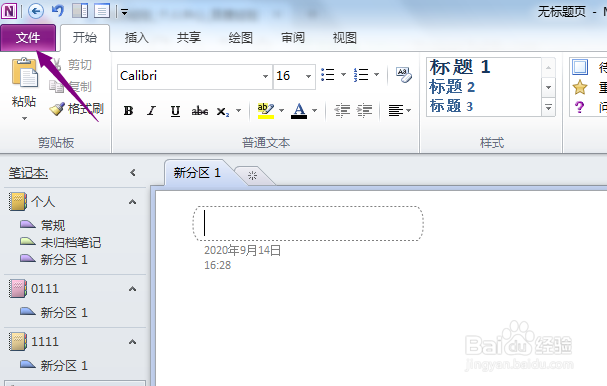Toggle bold formatting
The image size is (607, 386).
(128, 111)
